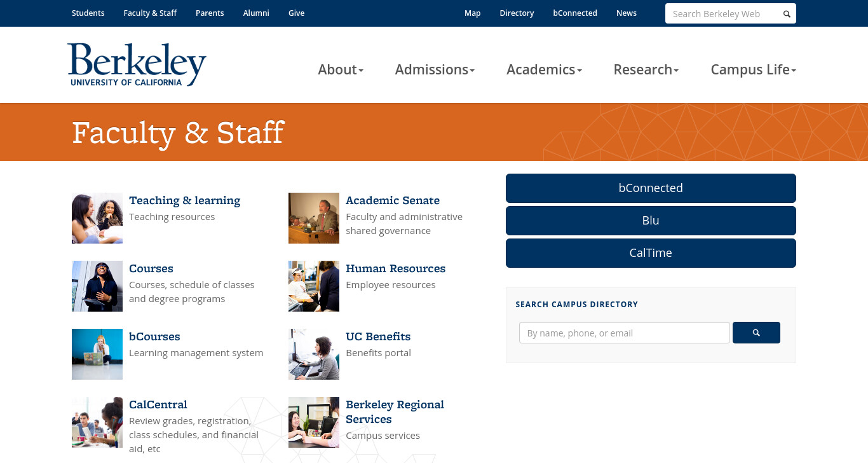This screenshot has height=463, width=868.
Task: Click the Blu button
Action: tap(651, 221)
